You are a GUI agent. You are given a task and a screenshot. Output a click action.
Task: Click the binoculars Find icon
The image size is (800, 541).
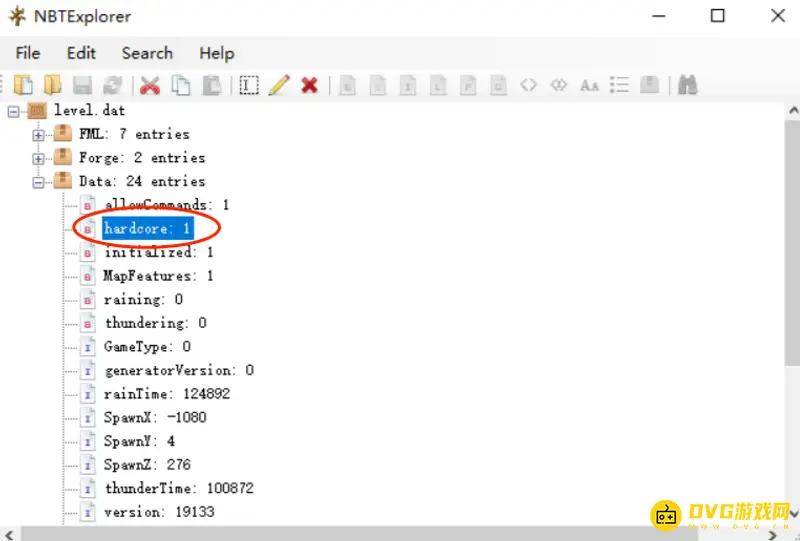click(687, 86)
